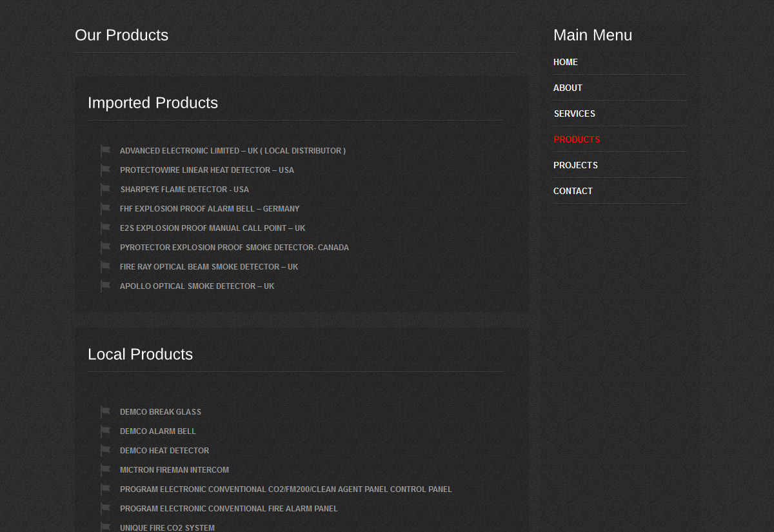
Task: Click flag icon beside Mictron Fireman Intercom
Action: coord(105,470)
